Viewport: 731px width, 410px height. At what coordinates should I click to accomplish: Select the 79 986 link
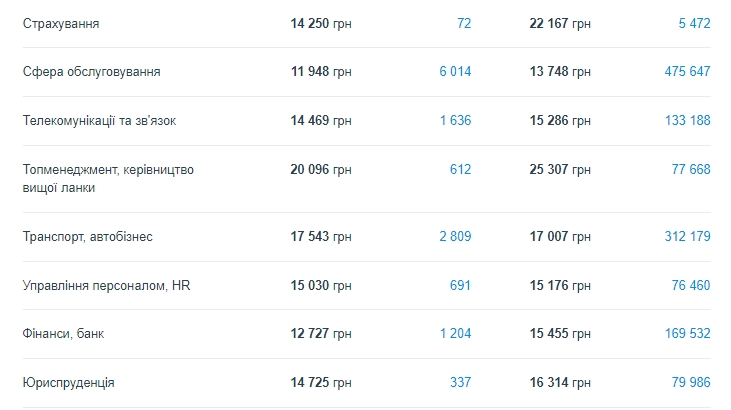[x=691, y=383]
